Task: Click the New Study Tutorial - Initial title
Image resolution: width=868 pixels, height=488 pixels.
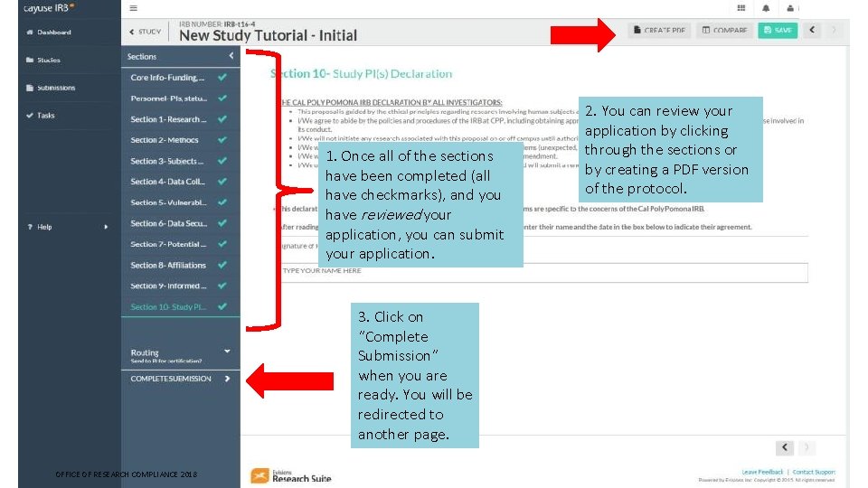Action: tap(268, 35)
